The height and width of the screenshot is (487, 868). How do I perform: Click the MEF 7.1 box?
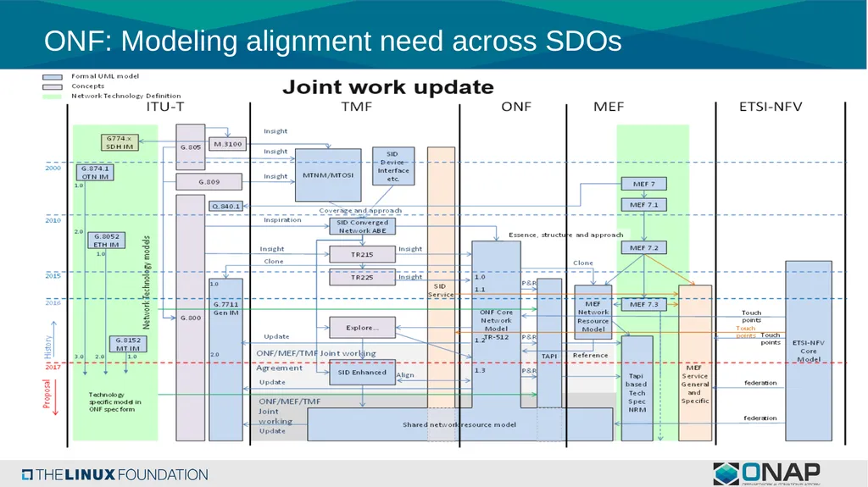point(644,205)
